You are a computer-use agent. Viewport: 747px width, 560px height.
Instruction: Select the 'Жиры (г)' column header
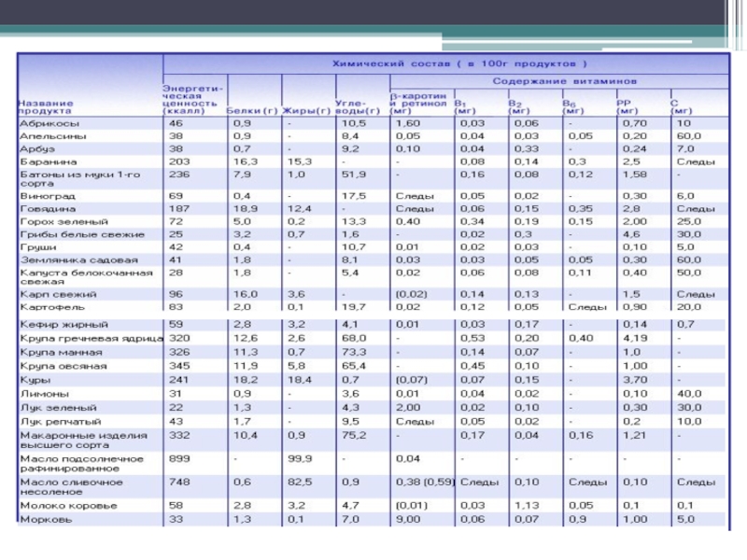pos(308,111)
